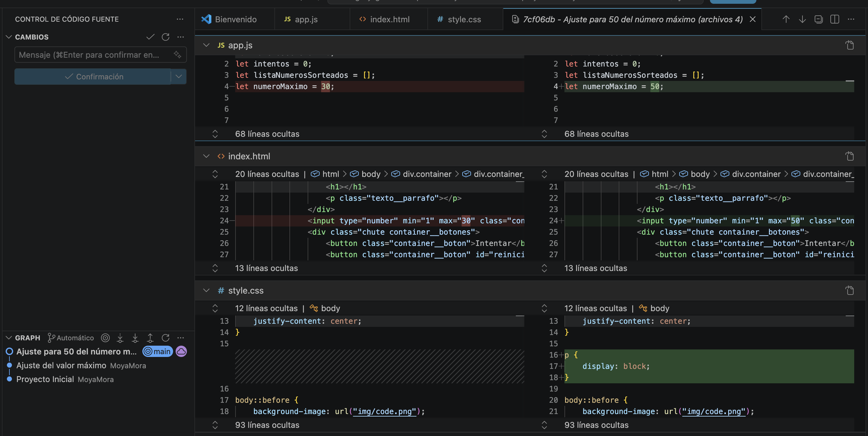Switch to the style.css editor tab

coord(465,19)
